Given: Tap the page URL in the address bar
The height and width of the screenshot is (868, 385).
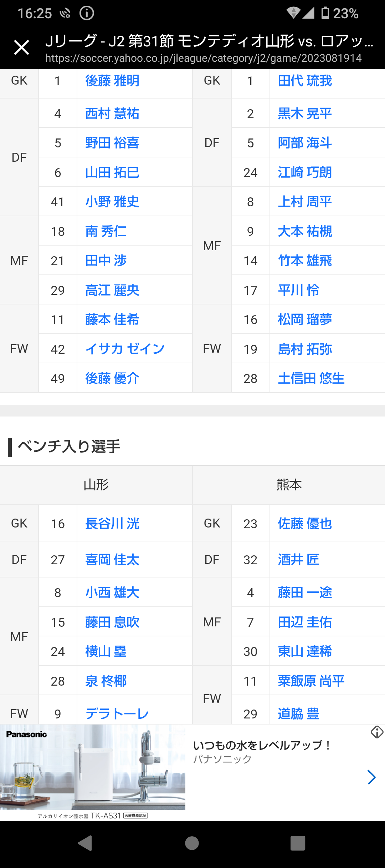Looking at the screenshot, I should click(x=203, y=58).
